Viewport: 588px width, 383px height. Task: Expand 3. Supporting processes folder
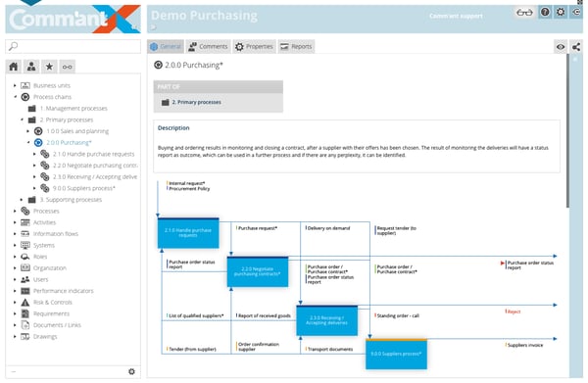point(22,200)
